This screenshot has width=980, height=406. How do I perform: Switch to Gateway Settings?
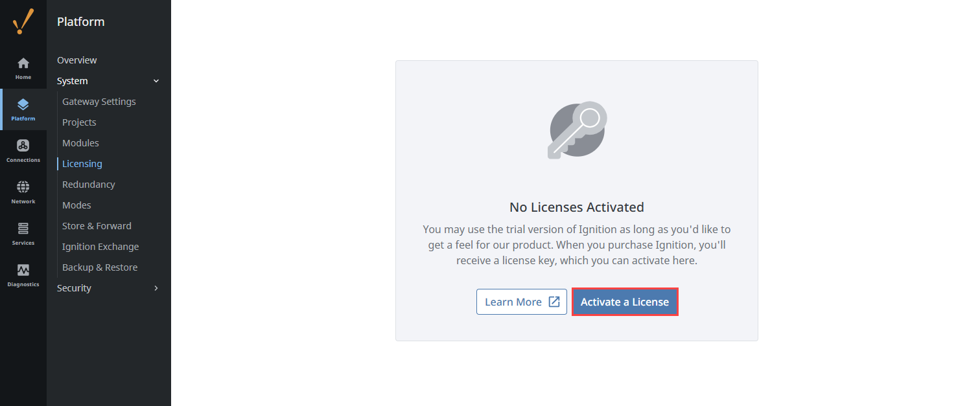coord(99,101)
